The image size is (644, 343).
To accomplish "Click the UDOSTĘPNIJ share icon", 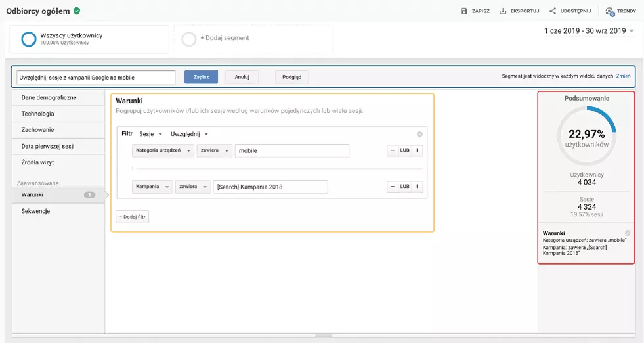I will [x=553, y=11].
